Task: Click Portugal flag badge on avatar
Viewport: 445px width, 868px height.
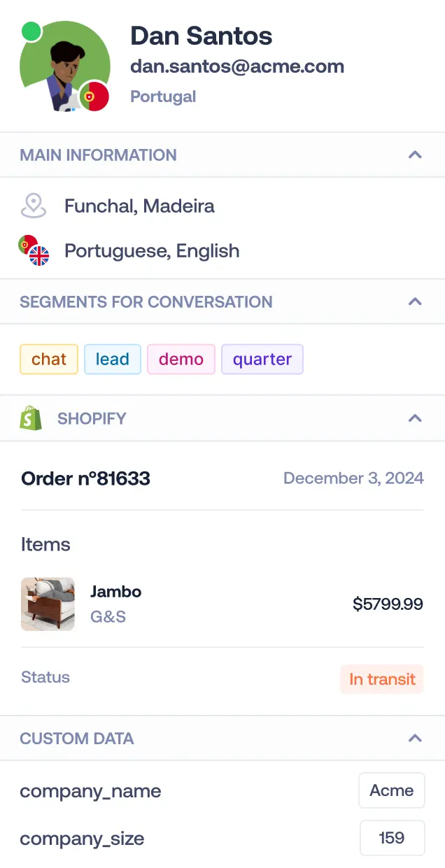Action: click(94, 96)
